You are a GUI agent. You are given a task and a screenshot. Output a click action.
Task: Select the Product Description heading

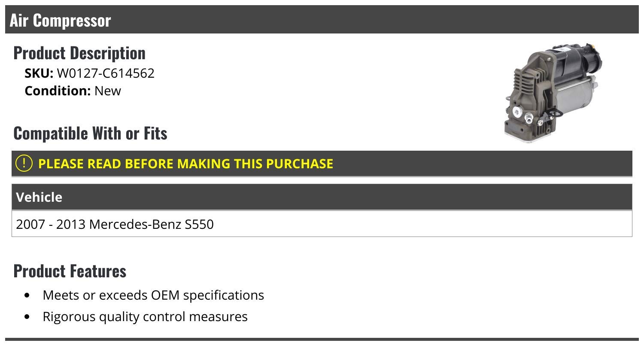tap(79, 53)
